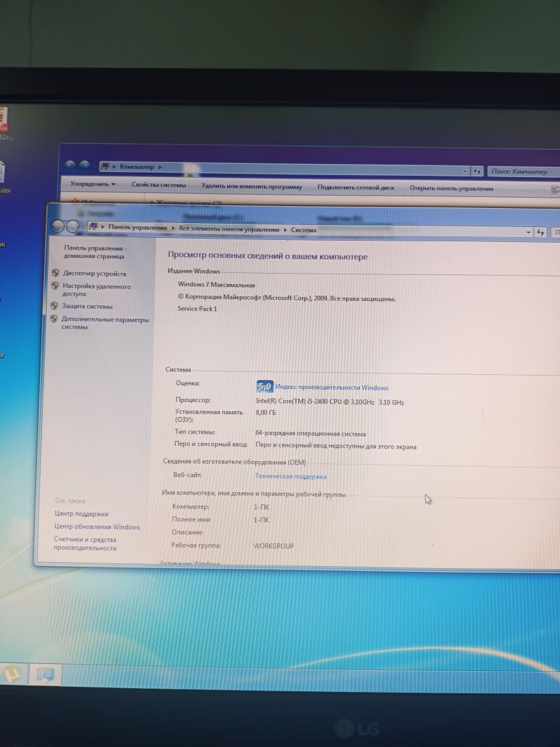Screen dimensions: 560x747
Task: Click Удалить или изменить программу button
Action: point(251,186)
